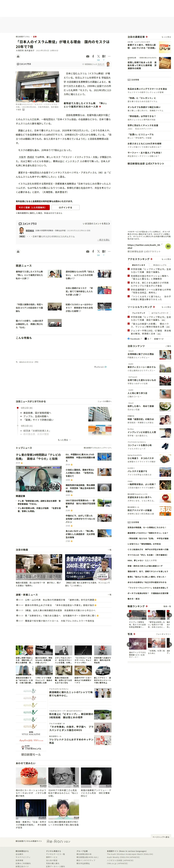Viewport: 174px width, 868px height.
Task: Share article by email from top share bar
Action: pos(88,56)
